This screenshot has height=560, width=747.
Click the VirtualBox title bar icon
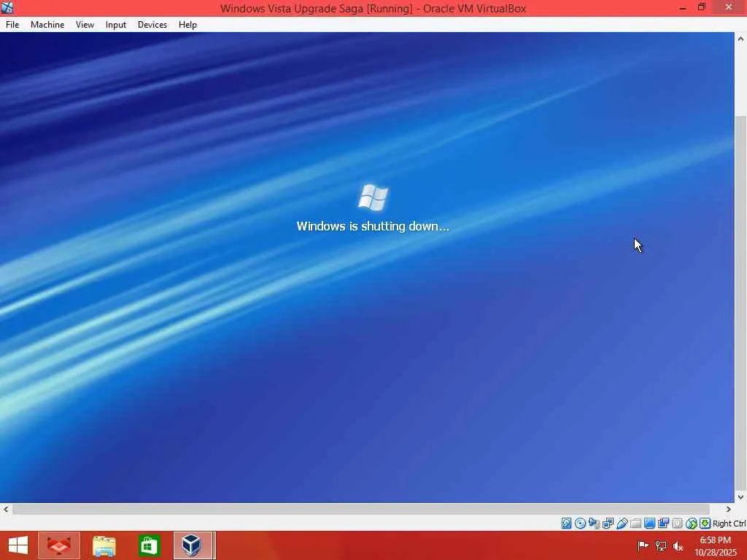pyautogui.click(x=7, y=7)
